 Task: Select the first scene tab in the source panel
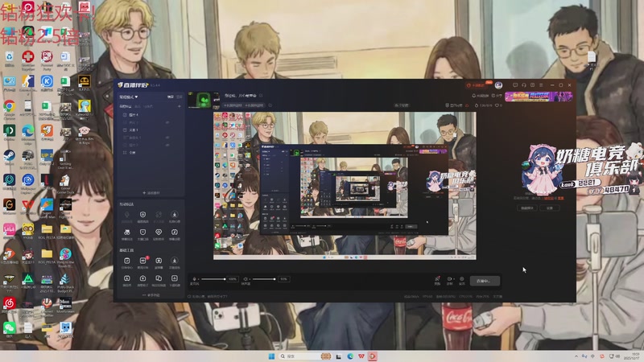[x=126, y=106]
